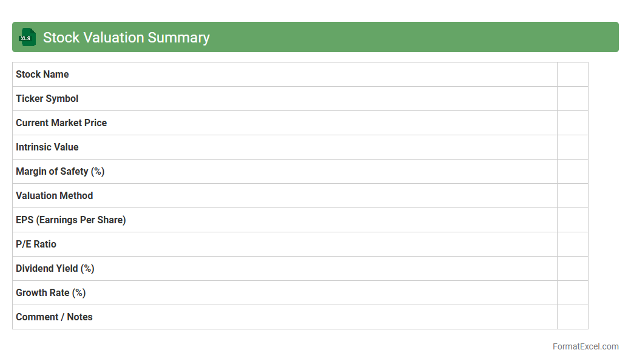Click the empty value cell beside Ticker Symbol

point(572,98)
